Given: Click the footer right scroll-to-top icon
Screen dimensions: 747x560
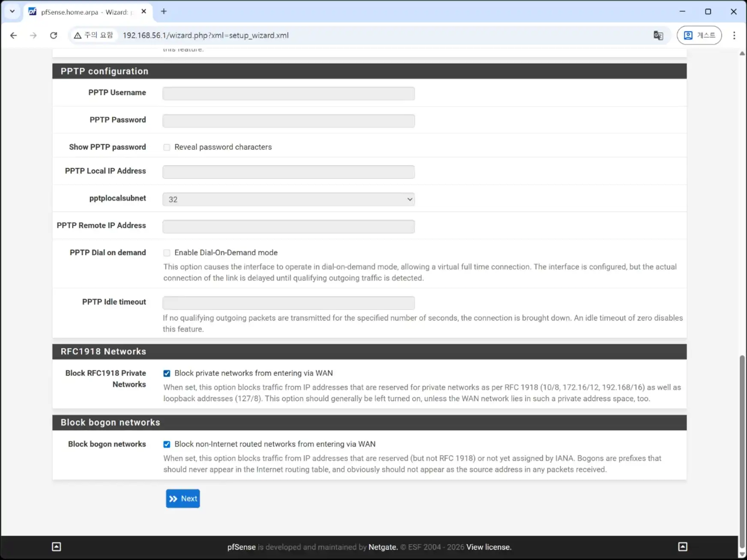Looking at the screenshot, I should coord(683,547).
